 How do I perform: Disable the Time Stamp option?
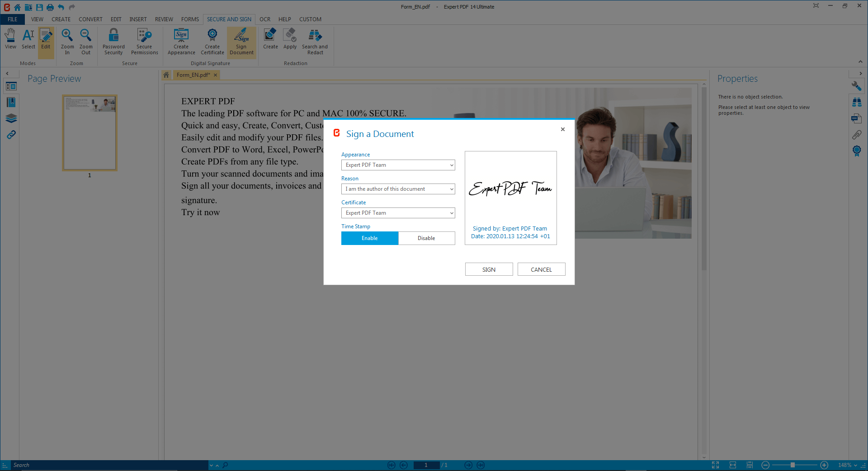pyautogui.click(x=426, y=238)
